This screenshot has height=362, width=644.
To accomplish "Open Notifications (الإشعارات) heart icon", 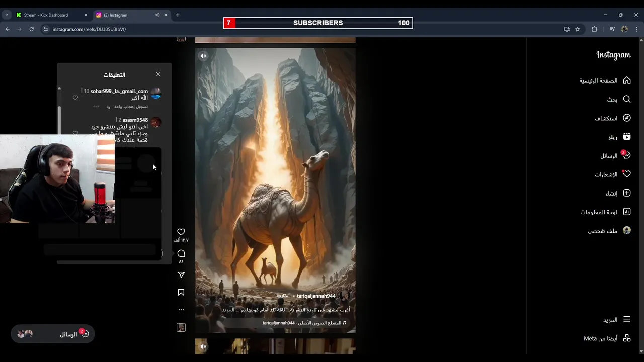I will coord(627,174).
